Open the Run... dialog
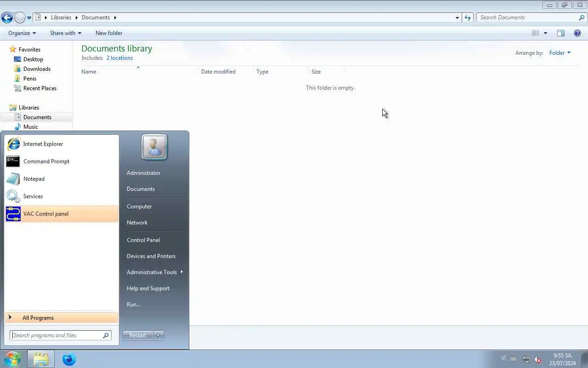588x368 pixels. click(x=134, y=305)
